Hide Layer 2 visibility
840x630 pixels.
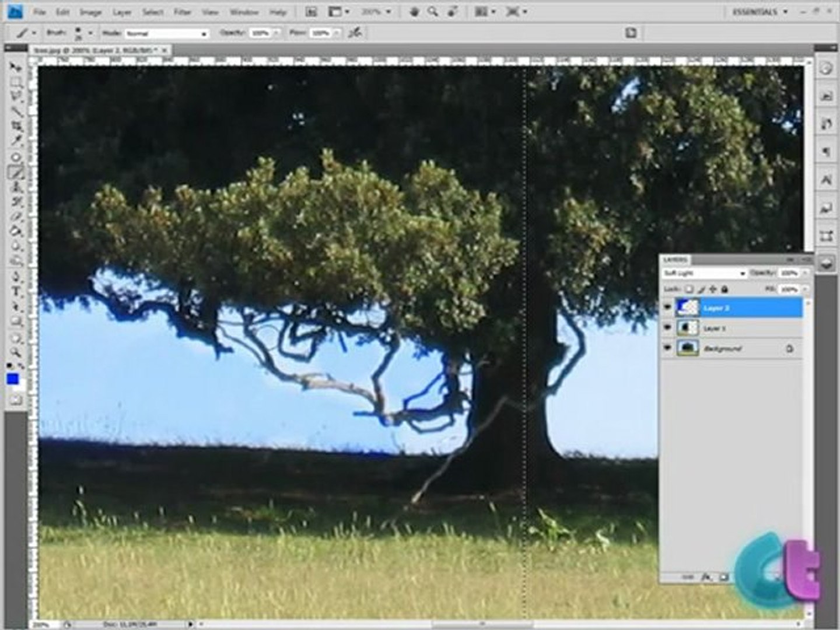[x=668, y=307]
